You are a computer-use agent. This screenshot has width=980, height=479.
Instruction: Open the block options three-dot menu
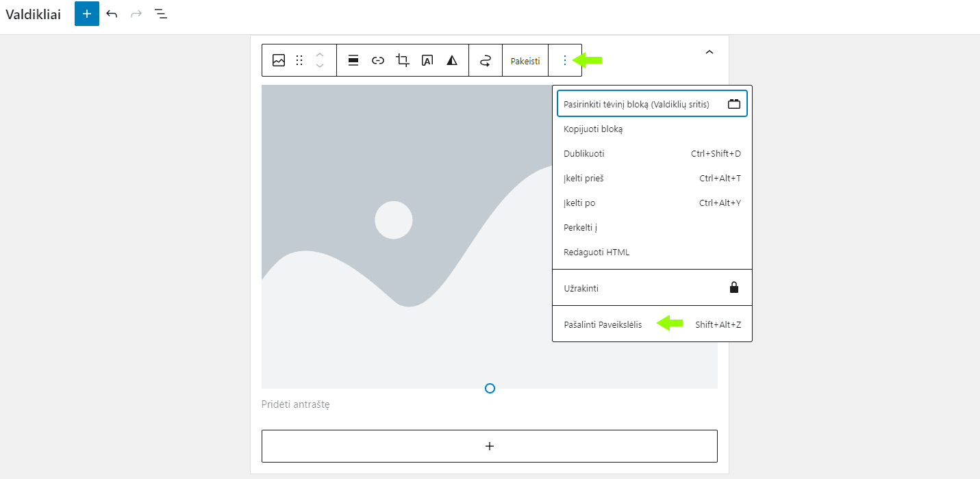[x=564, y=60]
